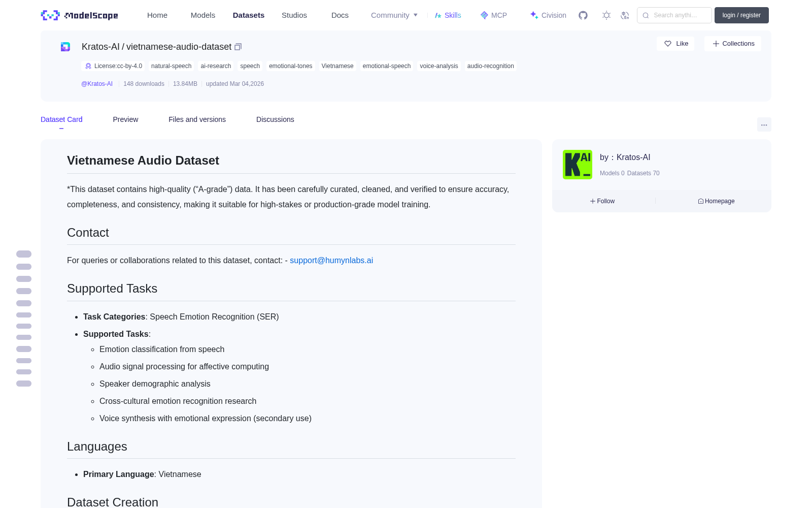Add dataset to Collections
The width and height of the screenshot is (812, 508).
tap(733, 44)
